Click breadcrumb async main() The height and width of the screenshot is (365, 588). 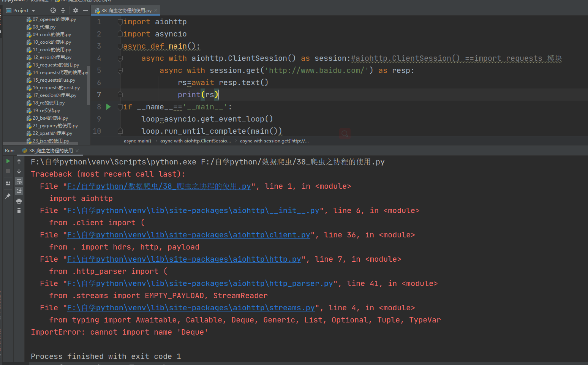137,141
